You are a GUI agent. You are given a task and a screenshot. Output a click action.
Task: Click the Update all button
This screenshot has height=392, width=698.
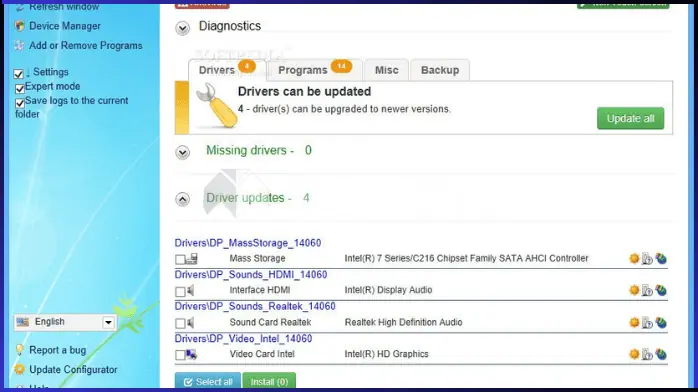(x=630, y=118)
